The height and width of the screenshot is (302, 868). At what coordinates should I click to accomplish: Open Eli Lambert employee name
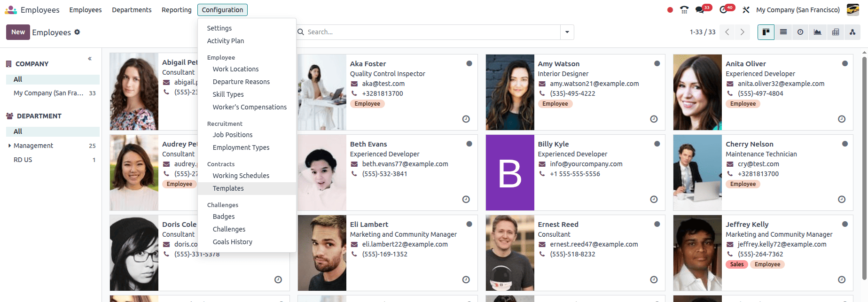pos(369,225)
